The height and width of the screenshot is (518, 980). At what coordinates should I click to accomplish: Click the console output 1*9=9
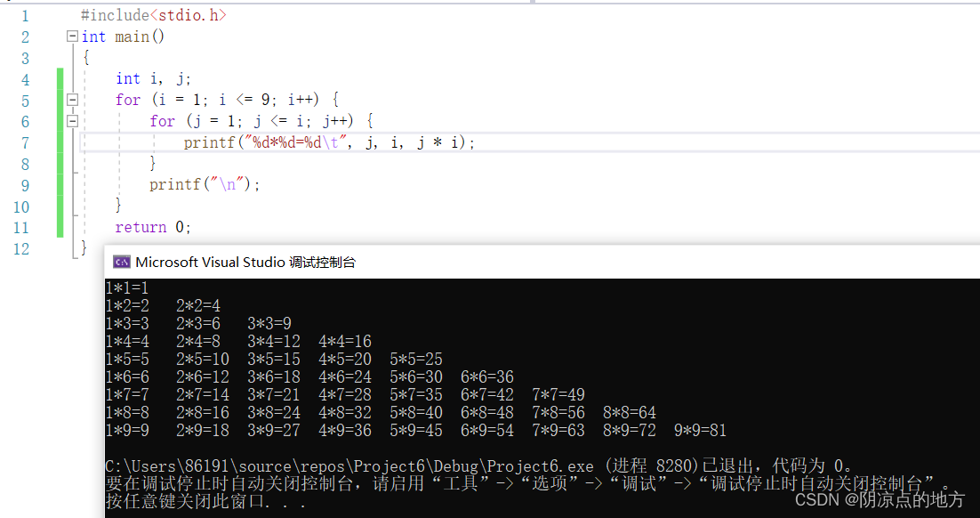pyautogui.click(x=127, y=431)
